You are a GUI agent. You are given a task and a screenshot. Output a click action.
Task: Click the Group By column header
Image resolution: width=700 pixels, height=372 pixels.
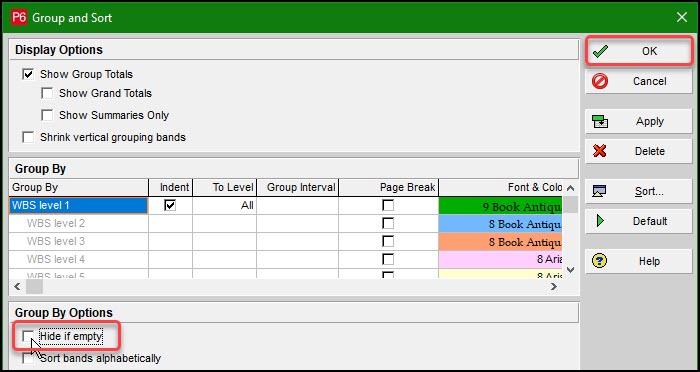click(x=79, y=187)
